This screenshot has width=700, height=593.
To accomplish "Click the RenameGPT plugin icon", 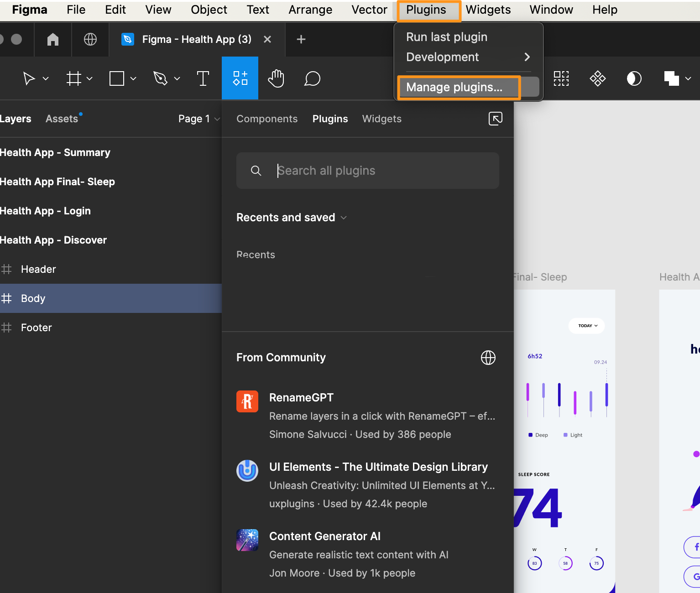I will [x=247, y=401].
